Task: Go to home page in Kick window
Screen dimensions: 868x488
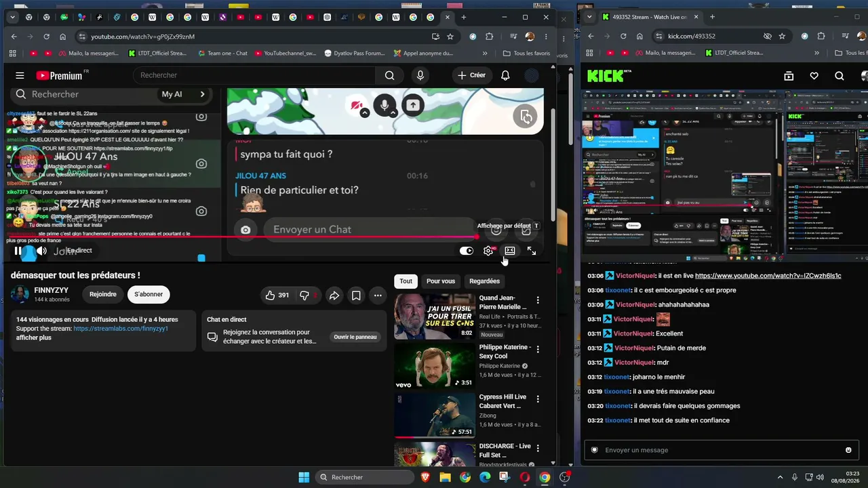Action: [x=639, y=36]
